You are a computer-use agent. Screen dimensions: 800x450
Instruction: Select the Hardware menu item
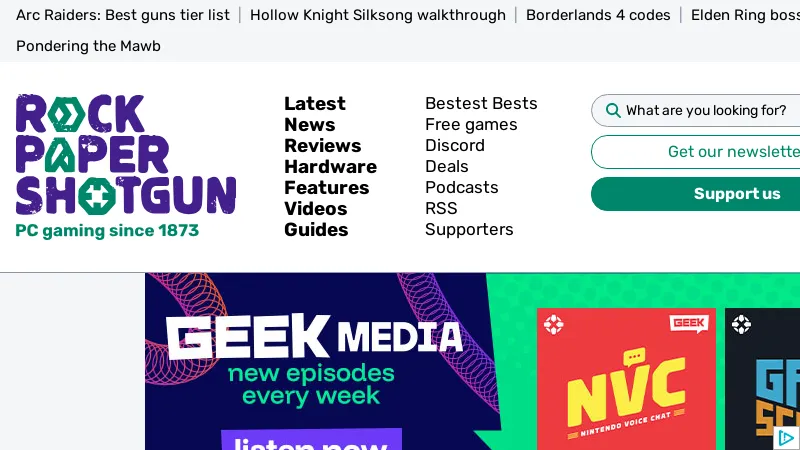[x=331, y=166]
